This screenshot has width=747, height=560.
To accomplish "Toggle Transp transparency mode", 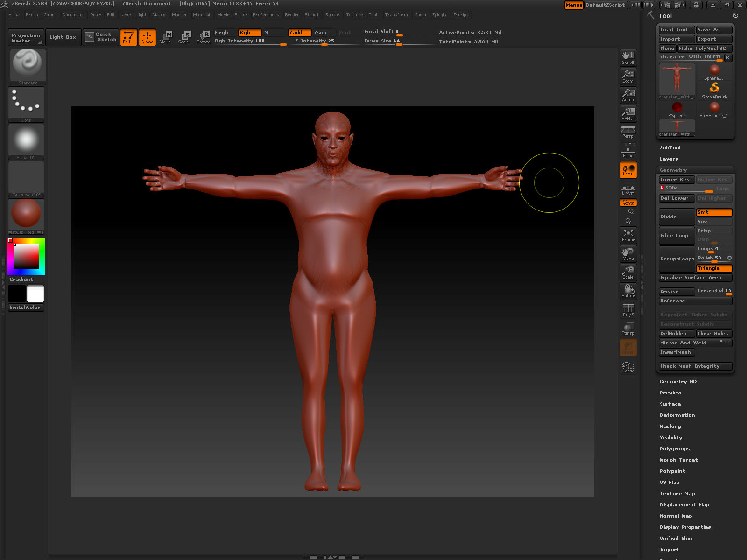I will (628, 329).
